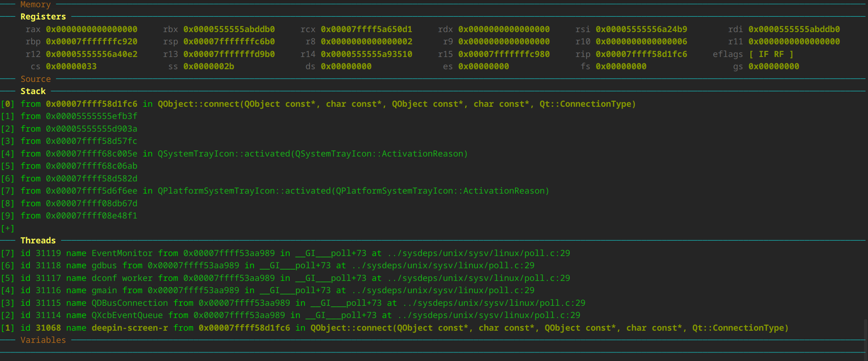Viewport: 868px width, 361px height.
Task: Click the Stack section header
Action: coord(33,91)
